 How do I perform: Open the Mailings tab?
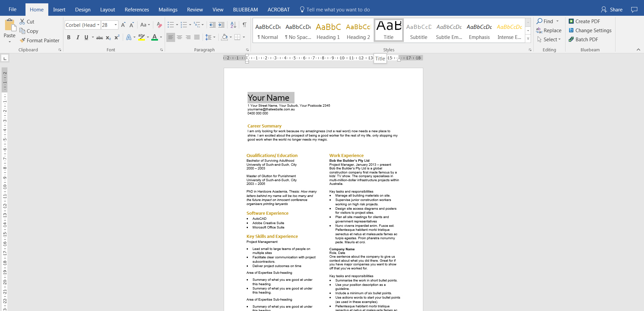tap(168, 10)
